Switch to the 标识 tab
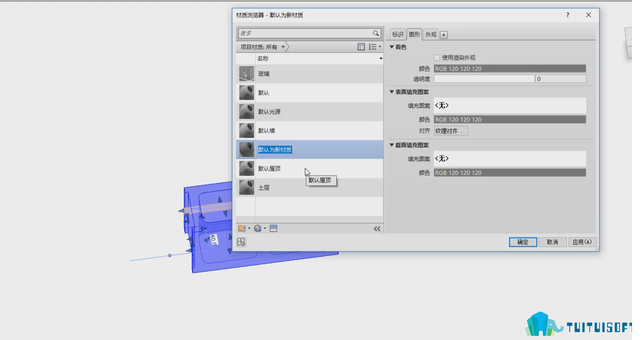Image resolution: width=644 pixels, height=340 pixels. (x=398, y=35)
